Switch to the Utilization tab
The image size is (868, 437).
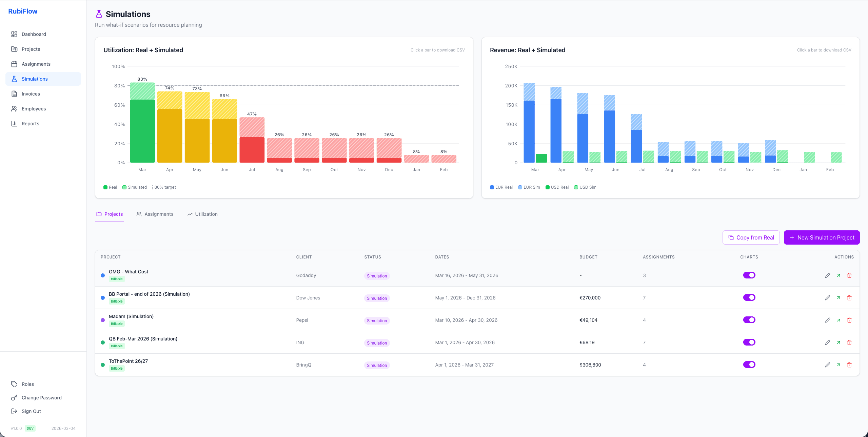point(206,214)
